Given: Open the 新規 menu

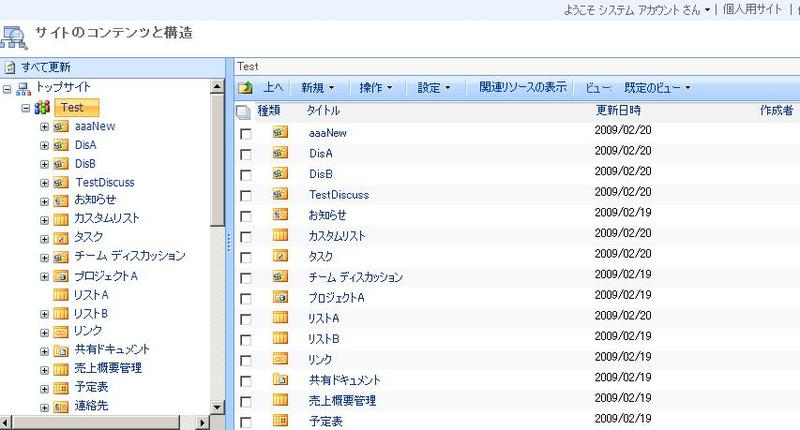Looking at the screenshot, I should pyautogui.click(x=317, y=88).
